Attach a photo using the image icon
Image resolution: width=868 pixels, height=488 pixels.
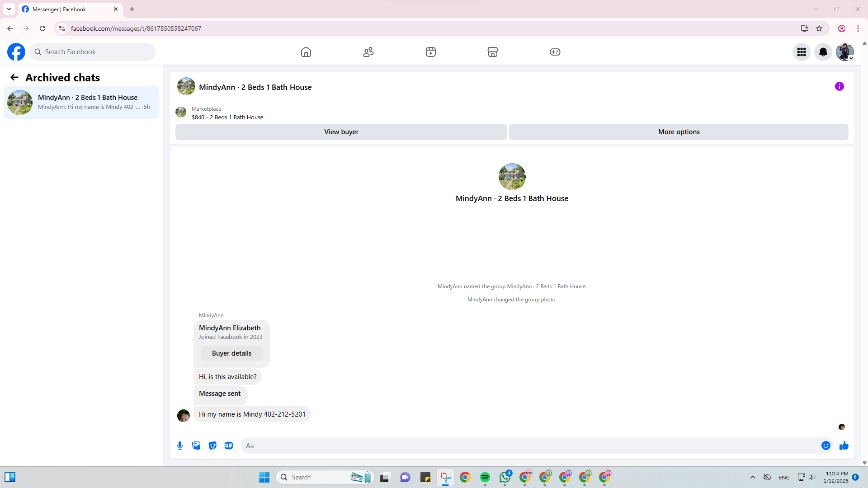(196, 446)
